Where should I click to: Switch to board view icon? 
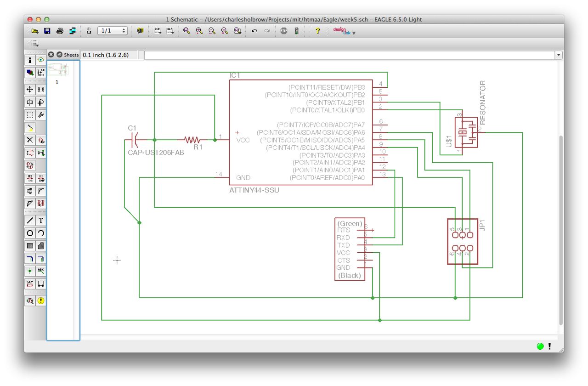(89, 31)
